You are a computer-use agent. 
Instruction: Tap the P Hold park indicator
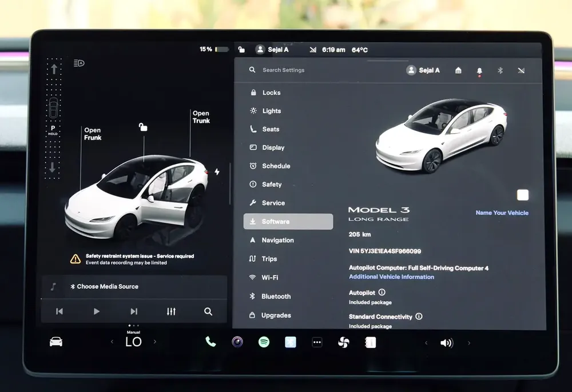[x=53, y=130]
